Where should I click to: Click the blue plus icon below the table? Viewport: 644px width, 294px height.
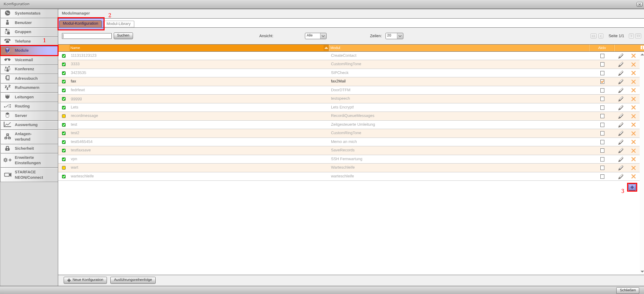(632, 187)
